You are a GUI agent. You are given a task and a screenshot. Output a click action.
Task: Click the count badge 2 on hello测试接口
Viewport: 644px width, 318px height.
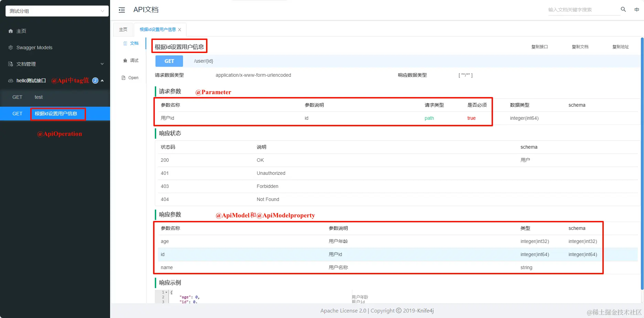pos(95,81)
